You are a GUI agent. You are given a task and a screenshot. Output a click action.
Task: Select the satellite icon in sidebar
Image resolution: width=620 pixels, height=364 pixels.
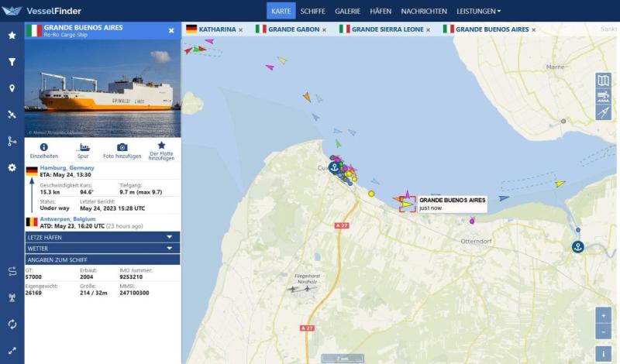click(x=12, y=115)
